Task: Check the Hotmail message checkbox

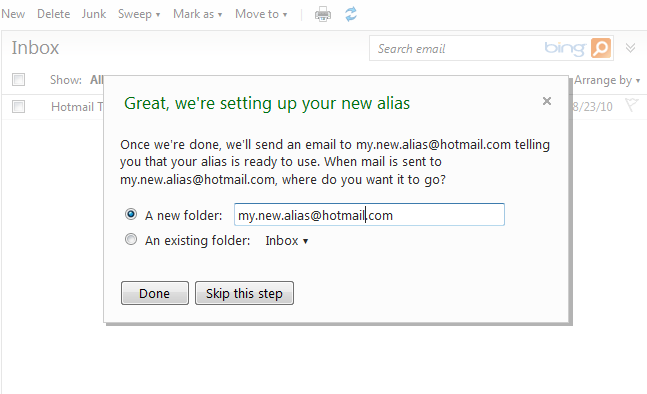Action: point(18,106)
